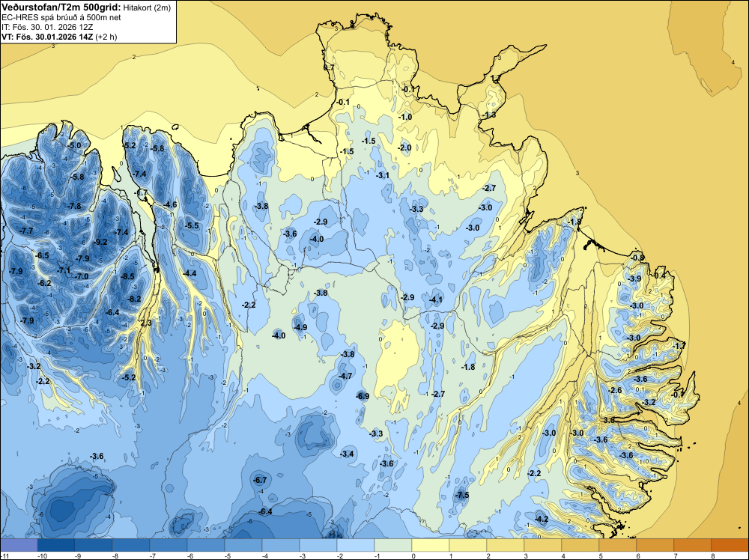The height and width of the screenshot is (560, 749).
Task: Click the -6.9 temperature value
Action: (363, 396)
